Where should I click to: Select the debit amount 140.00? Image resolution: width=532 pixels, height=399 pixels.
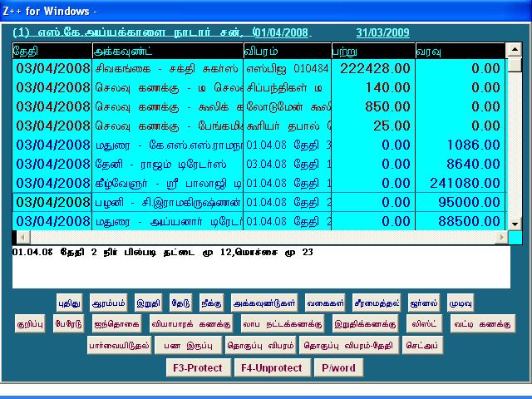(x=373, y=87)
